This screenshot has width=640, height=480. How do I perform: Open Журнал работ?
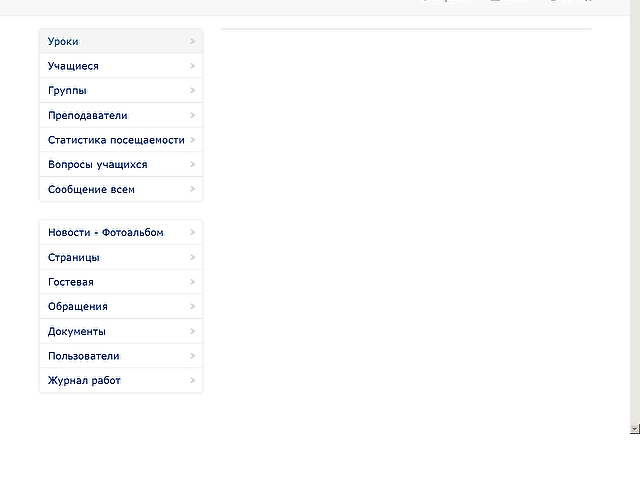[84, 381]
